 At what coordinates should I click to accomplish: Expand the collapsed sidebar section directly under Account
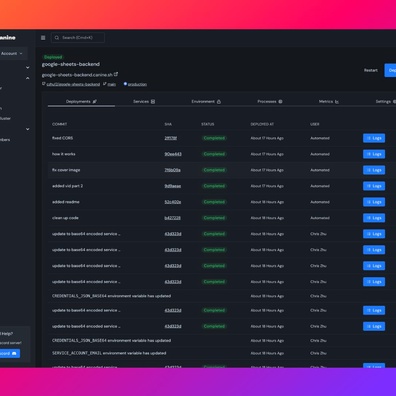[x=28, y=67]
